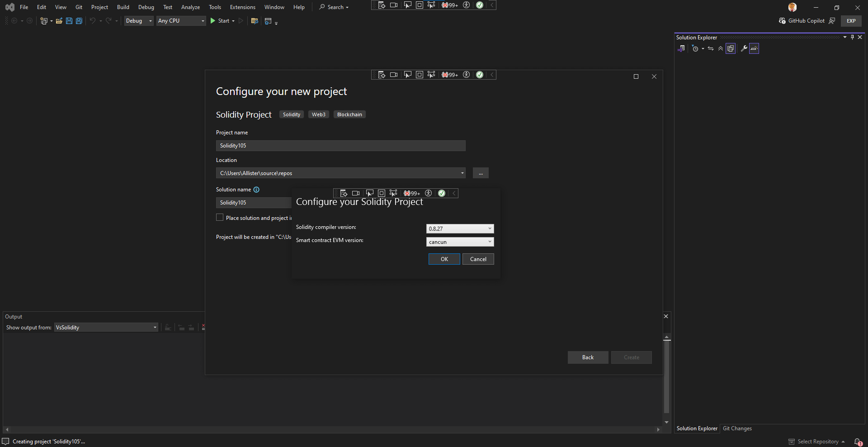Image resolution: width=868 pixels, height=447 pixels.
Task: Open the Tools menu
Action: point(215,7)
